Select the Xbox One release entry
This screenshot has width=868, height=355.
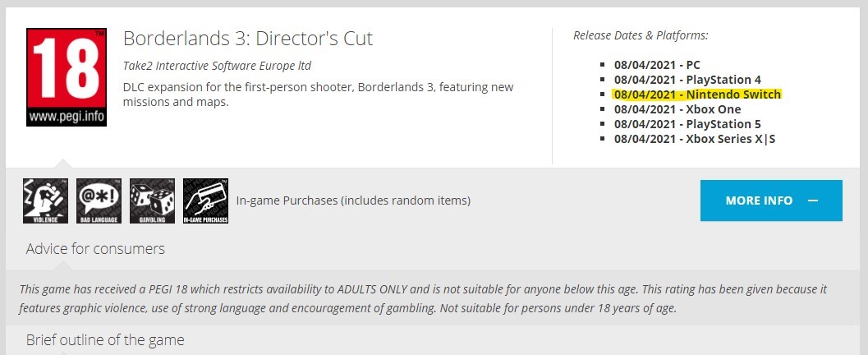click(677, 109)
